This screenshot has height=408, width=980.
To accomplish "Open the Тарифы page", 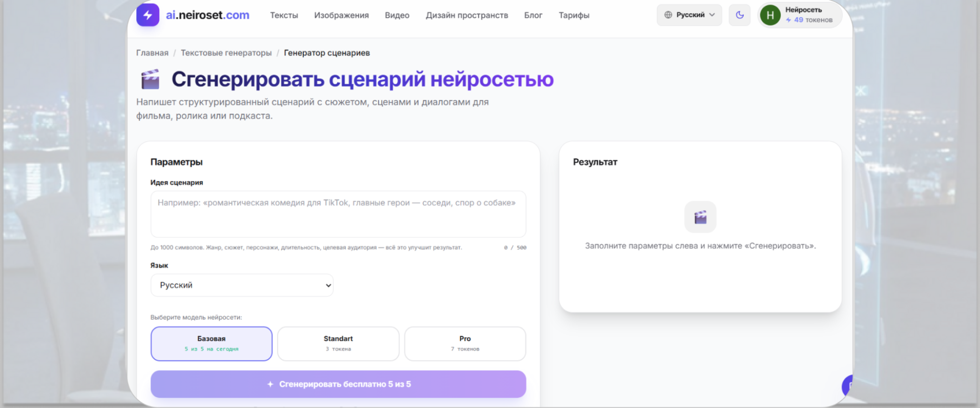I will click(x=574, y=15).
